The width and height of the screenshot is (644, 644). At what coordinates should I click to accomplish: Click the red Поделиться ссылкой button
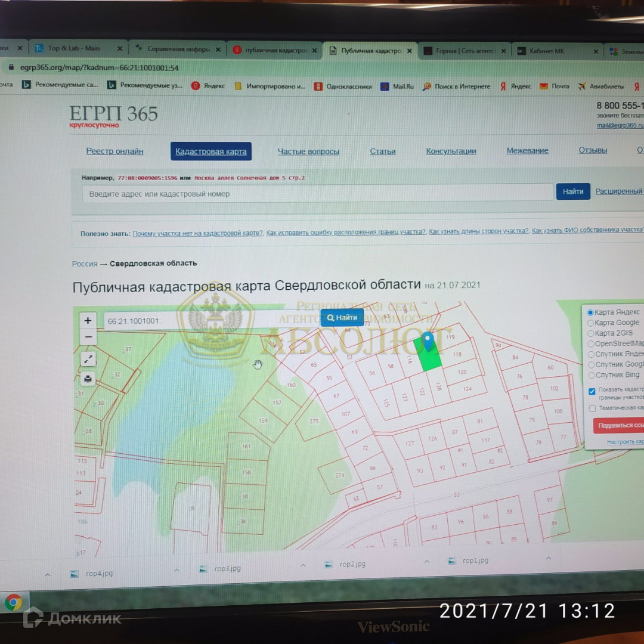(x=618, y=426)
